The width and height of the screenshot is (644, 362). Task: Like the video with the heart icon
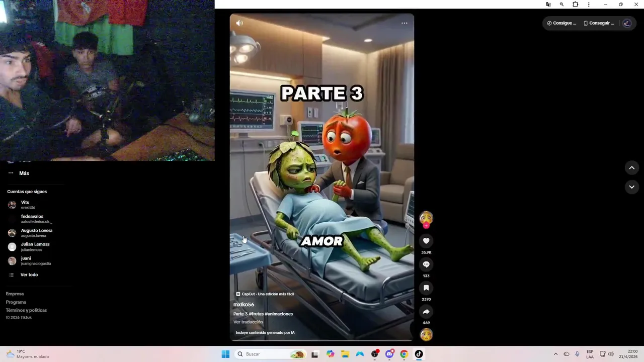click(x=426, y=241)
